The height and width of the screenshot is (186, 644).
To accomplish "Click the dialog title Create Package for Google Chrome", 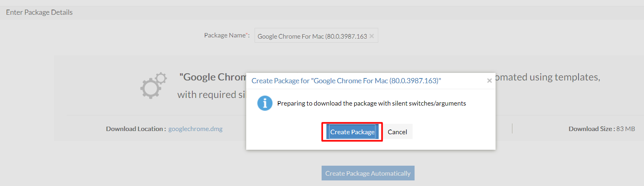I will (346, 81).
